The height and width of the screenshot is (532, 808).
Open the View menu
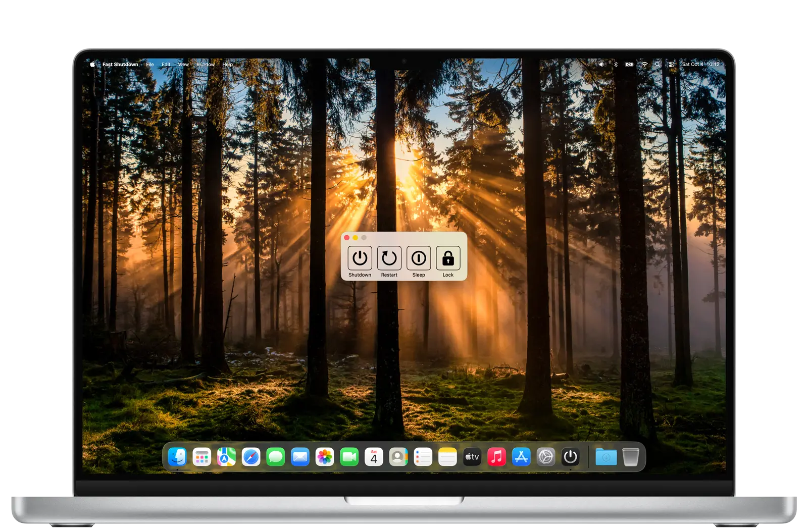(x=183, y=65)
